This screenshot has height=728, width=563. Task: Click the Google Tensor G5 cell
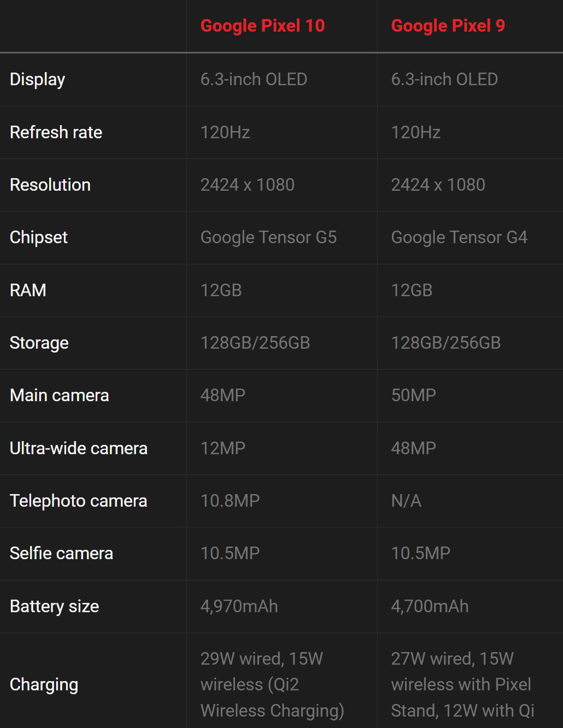268,237
